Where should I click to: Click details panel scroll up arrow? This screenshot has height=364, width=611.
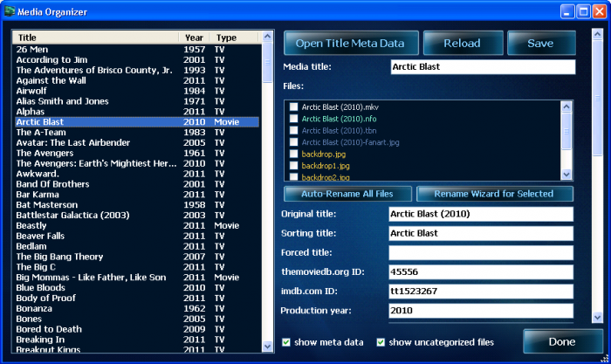(x=597, y=34)
